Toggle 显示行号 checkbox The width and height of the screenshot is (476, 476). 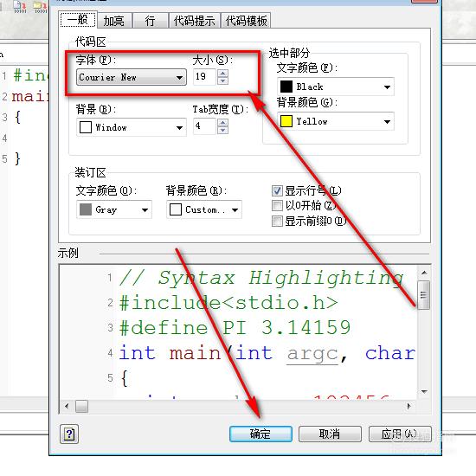277,190
